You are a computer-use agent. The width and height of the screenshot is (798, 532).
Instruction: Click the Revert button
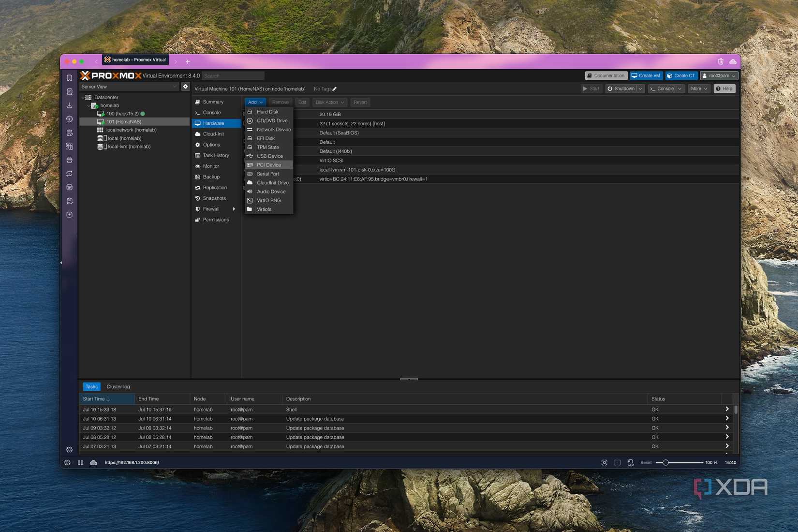[x=360, y=102]
